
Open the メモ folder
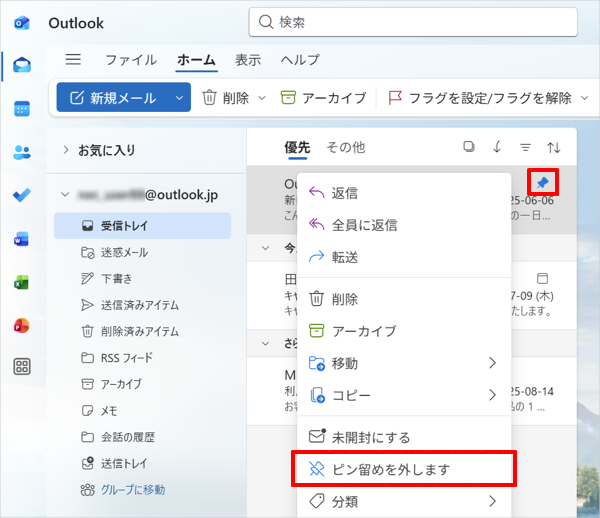click(x=99, y=410)
